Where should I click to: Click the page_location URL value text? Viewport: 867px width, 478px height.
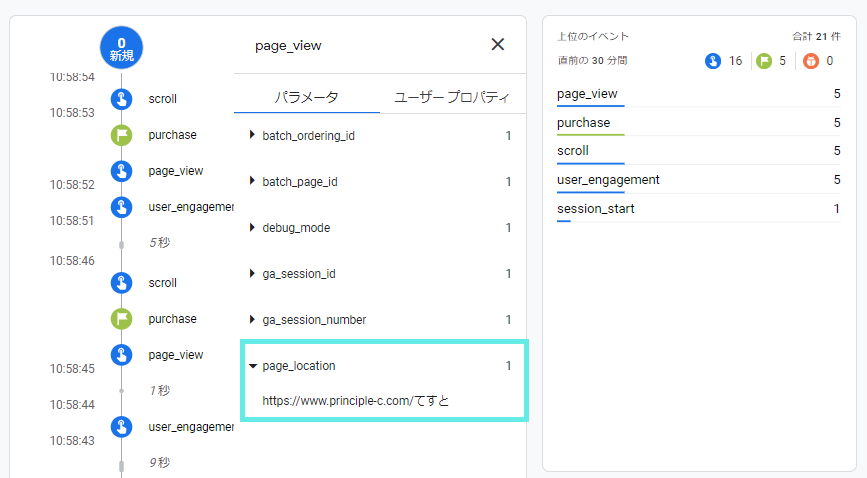pos(356,400)
